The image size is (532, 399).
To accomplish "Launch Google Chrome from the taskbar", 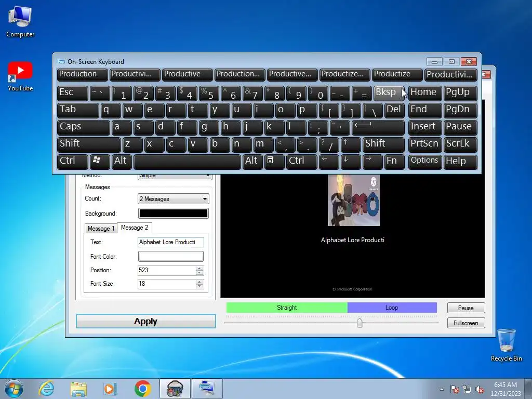I will (x=142, y=389).
